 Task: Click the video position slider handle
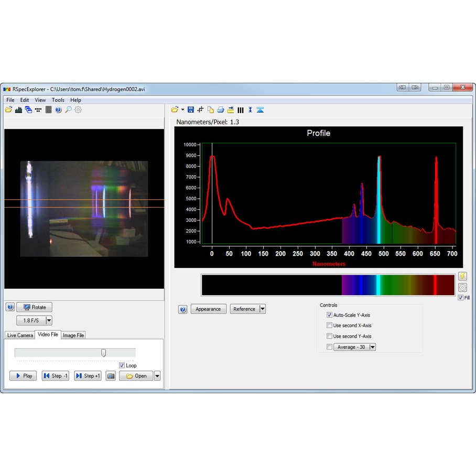pos(104,353)
